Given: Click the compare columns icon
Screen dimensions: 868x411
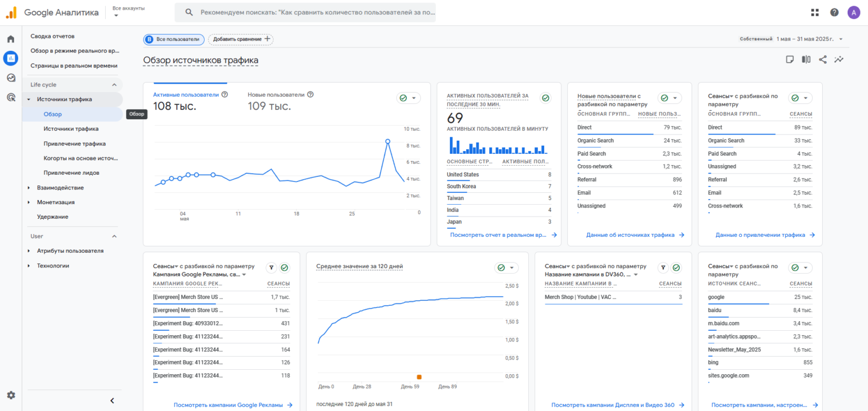Looking at the screenshot, I should (x=806, y=59).
